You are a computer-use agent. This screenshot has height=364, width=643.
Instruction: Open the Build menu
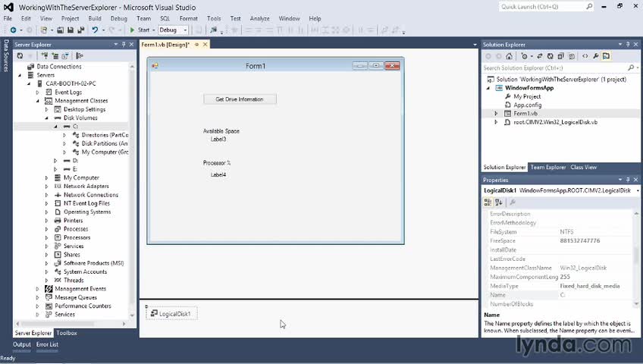[95, 18]
